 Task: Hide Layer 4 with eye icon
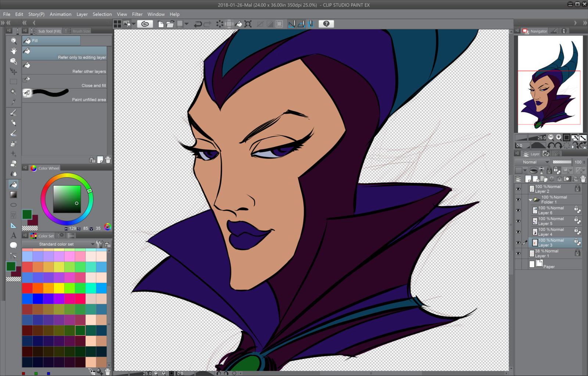(518, 232)
